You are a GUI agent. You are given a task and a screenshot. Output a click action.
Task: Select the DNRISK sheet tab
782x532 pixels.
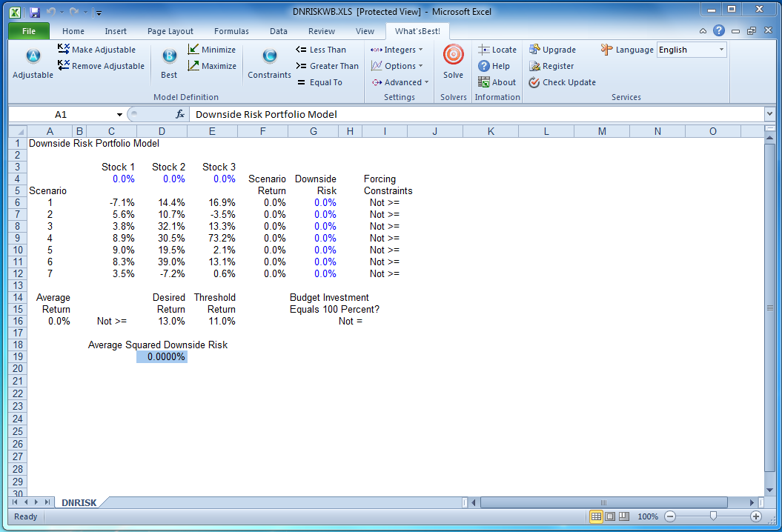[x=79, y=502]
